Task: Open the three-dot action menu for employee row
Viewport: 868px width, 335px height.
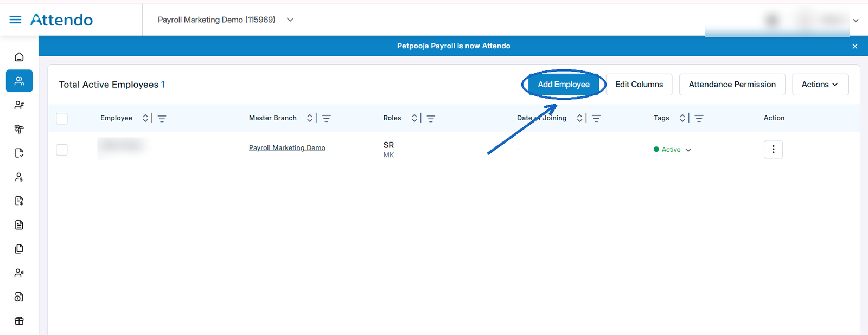Action: coord(773,150)
